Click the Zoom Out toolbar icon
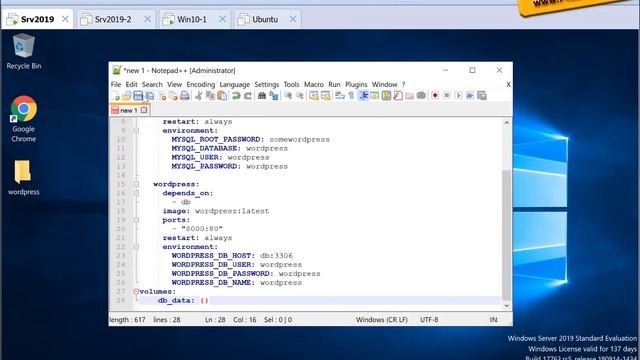Viewport: 640px width, 360px height. (x=300, y=96)
